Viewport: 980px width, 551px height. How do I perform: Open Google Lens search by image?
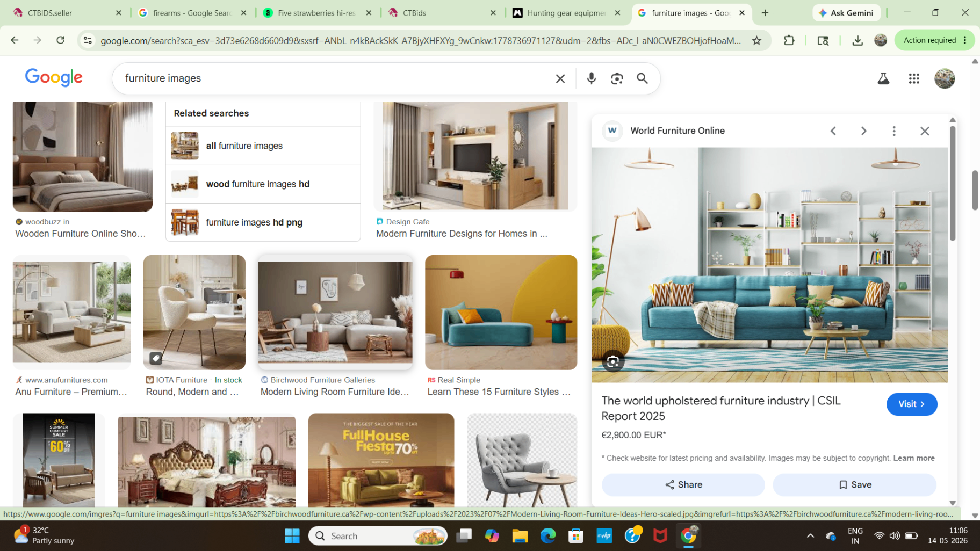pyautogui.click(x=617, y=78)
